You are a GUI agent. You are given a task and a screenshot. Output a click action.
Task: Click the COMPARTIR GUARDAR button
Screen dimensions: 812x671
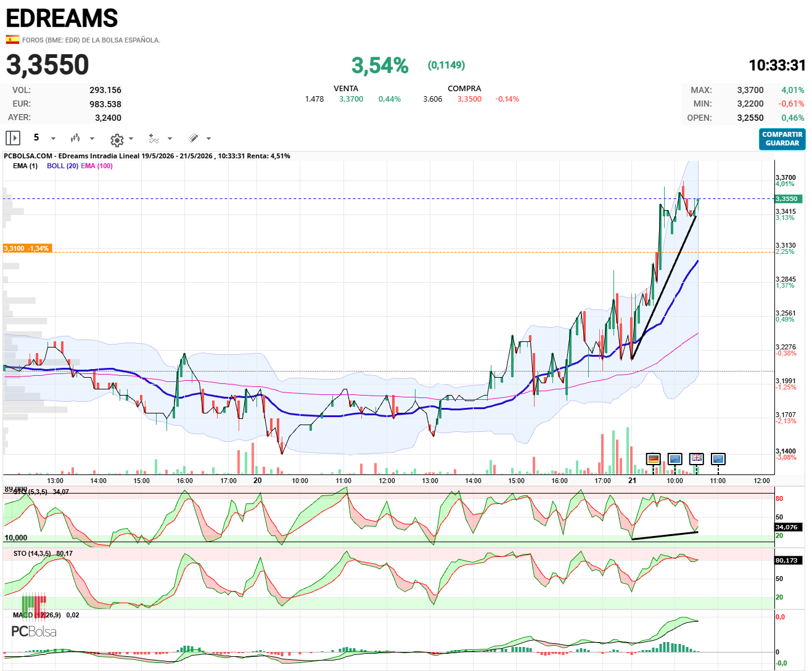click(x=782, y=139)
